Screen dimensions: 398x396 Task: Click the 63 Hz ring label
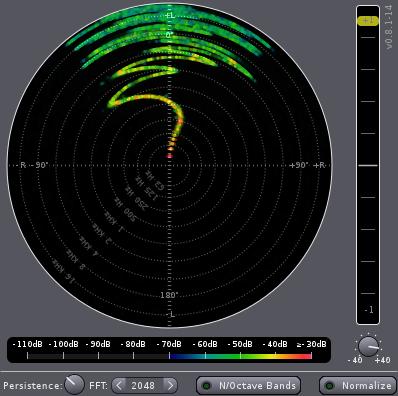(x=155, y=180)
